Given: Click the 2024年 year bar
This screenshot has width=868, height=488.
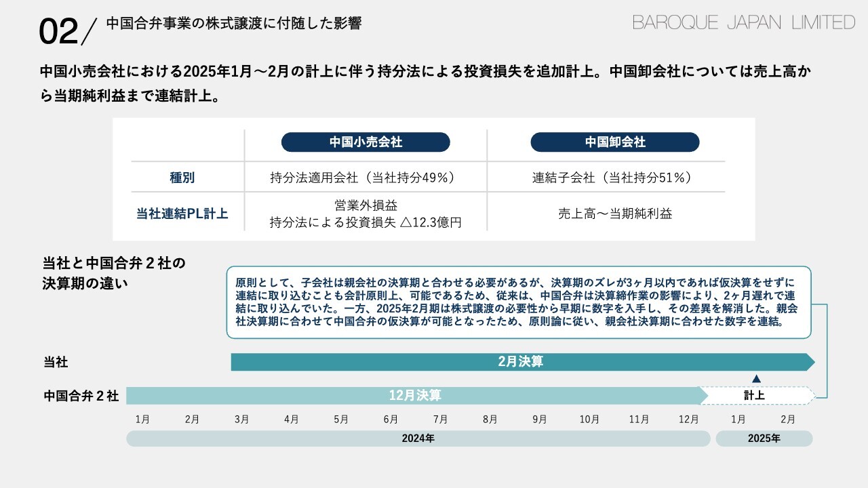Looking at the screenshot, I should pyautogui.click(x=418, y=439).
